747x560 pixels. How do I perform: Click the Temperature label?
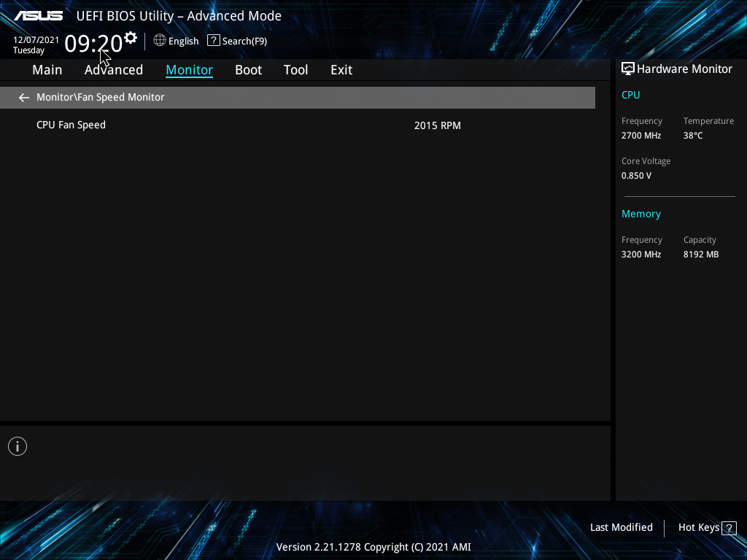pyautogui.click(x=708, y=121)
